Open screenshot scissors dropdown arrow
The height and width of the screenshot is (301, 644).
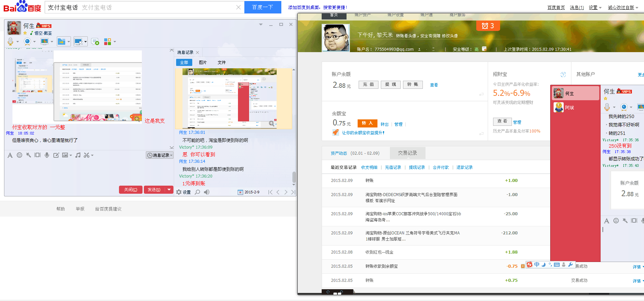pyautogui.click(x=92, y=155)
